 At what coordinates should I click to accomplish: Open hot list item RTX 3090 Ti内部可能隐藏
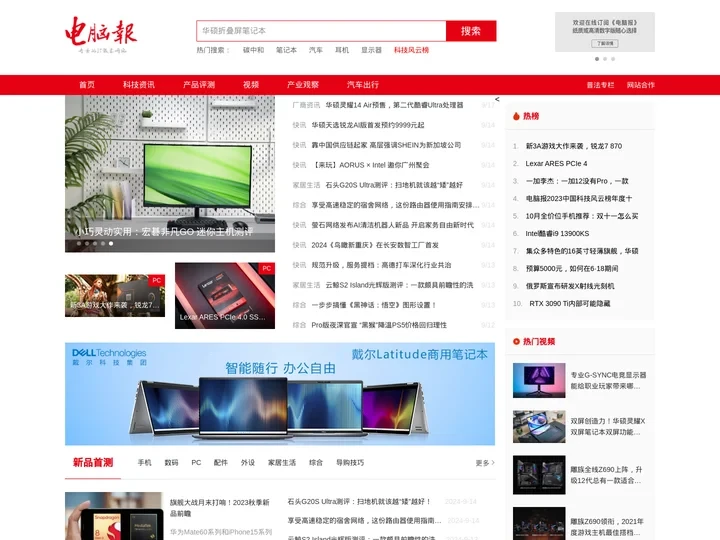(569, 304)
